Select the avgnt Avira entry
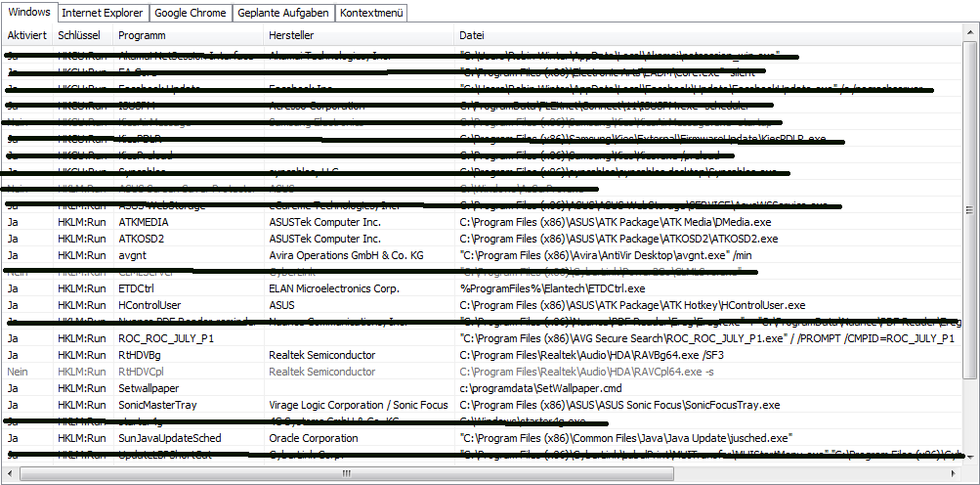Image resolution: width=980 pixels, height=485 pixels. (x=133, y=255)
